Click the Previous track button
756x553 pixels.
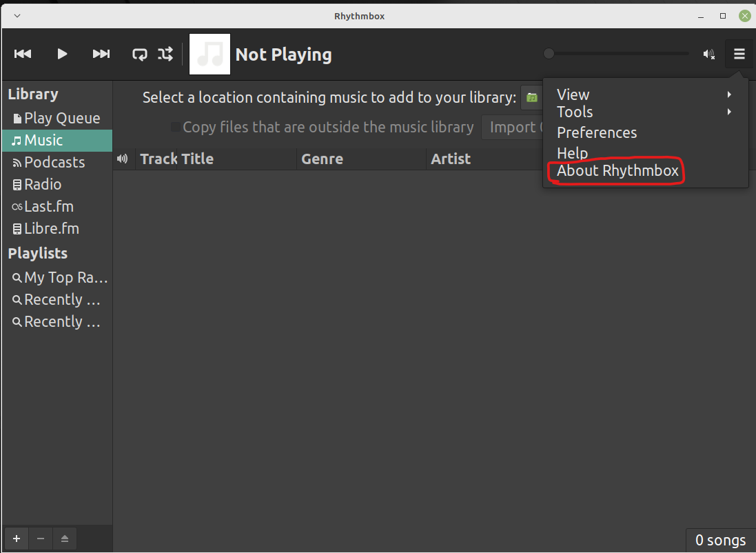tap(23, 54)
